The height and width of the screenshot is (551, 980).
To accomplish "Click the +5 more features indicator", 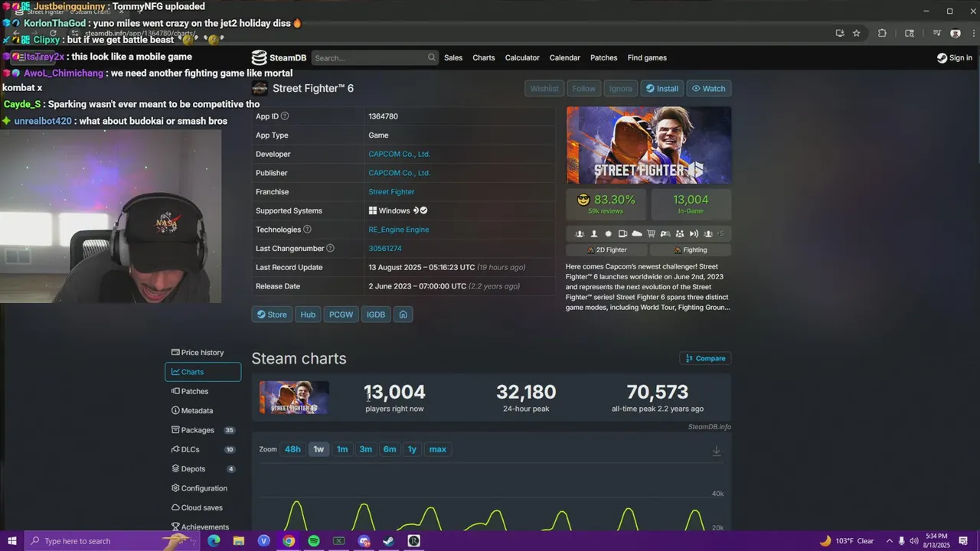I will tap(720, 233).
